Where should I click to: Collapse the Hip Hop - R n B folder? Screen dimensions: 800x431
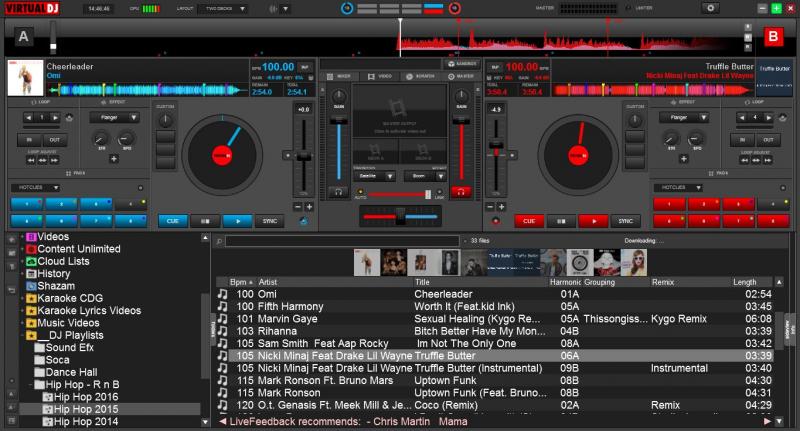point(31,385)
